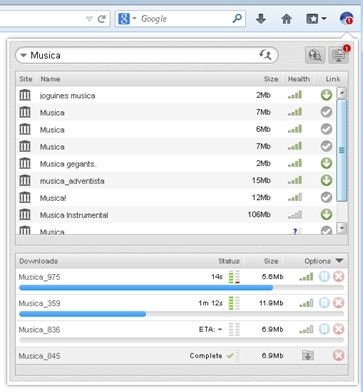Cancel the Musica_836 download
The image size is (363, 392).
(x=338, y=329)
